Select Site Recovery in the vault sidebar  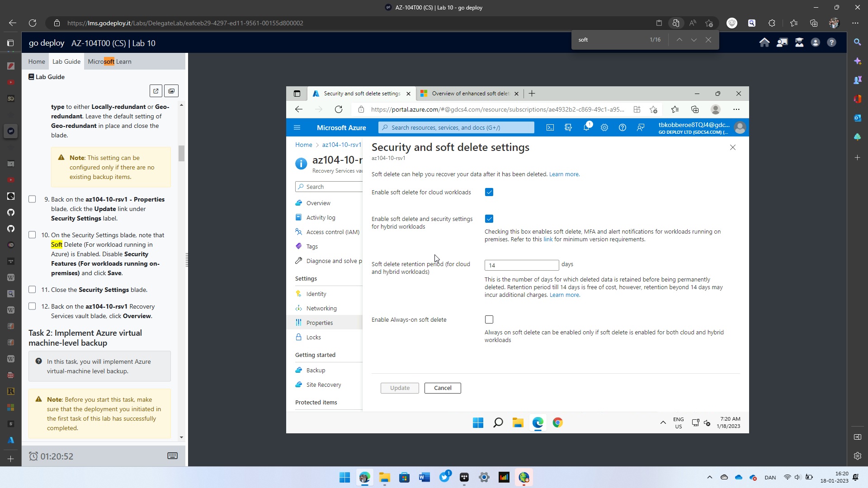tap(324, 385)
